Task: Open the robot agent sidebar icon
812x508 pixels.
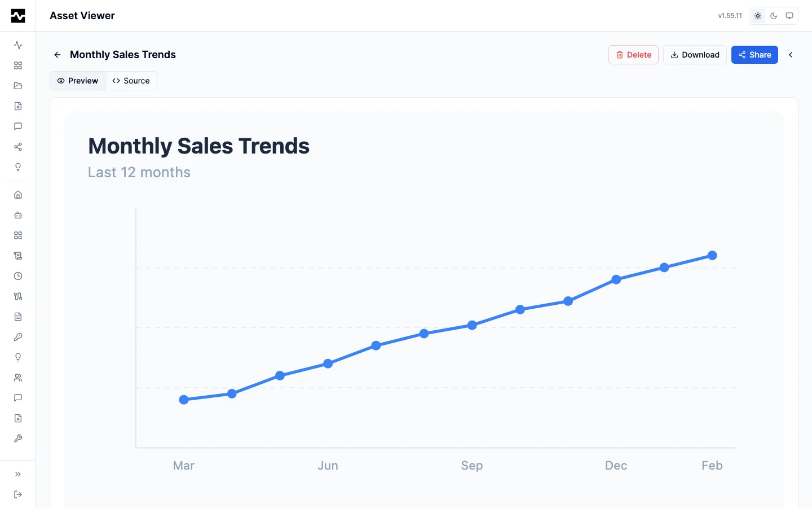Action: pos(18,215)
